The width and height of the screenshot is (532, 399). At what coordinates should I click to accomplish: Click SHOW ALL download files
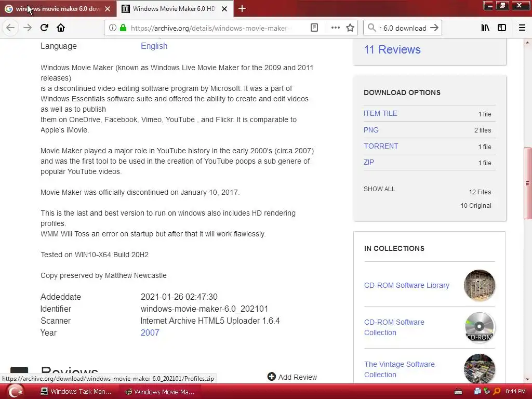pyautogui.click(x=379, y=189)
